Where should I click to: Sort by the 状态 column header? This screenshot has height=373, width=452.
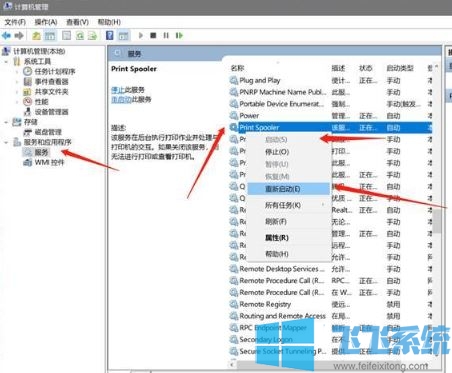[x=365, y=68]
